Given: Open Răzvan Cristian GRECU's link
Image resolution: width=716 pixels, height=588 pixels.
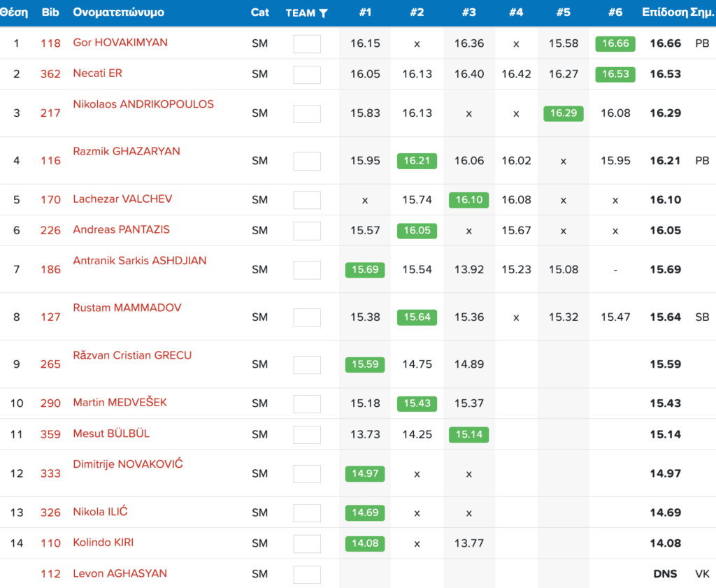Looking at the screenshot, I should tap(132, 355).
